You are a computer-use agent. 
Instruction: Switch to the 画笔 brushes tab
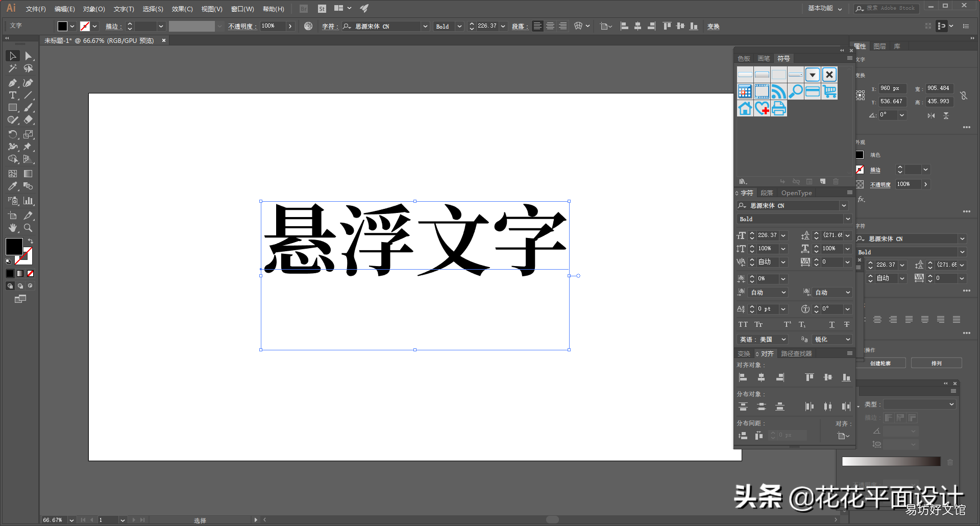(x=764, y=58)
